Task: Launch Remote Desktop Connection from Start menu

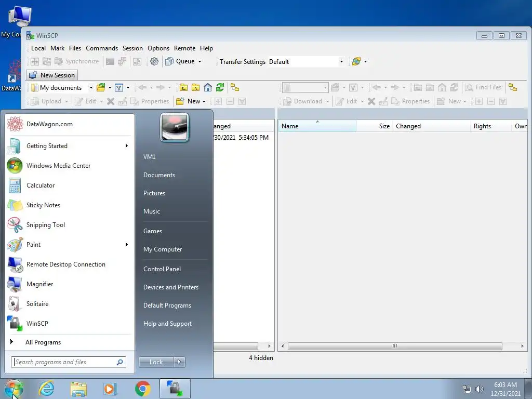Action: pyautogui.click(x=70, y=264)
